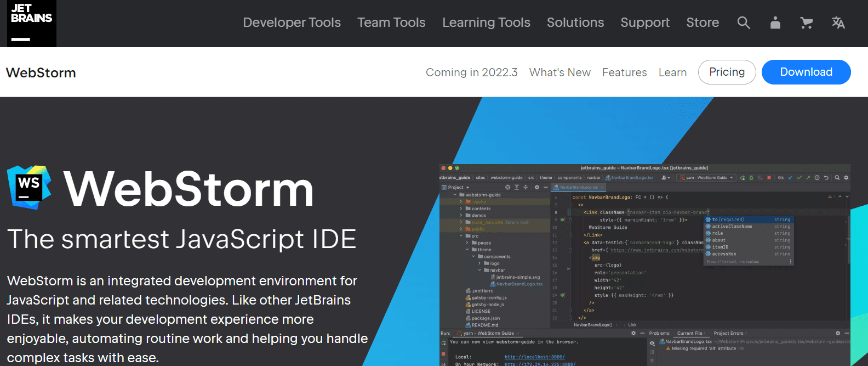The height and width of the screenshot is (366, 868).
Task: Click the green Debug bug icon
Action: point(751,178)
